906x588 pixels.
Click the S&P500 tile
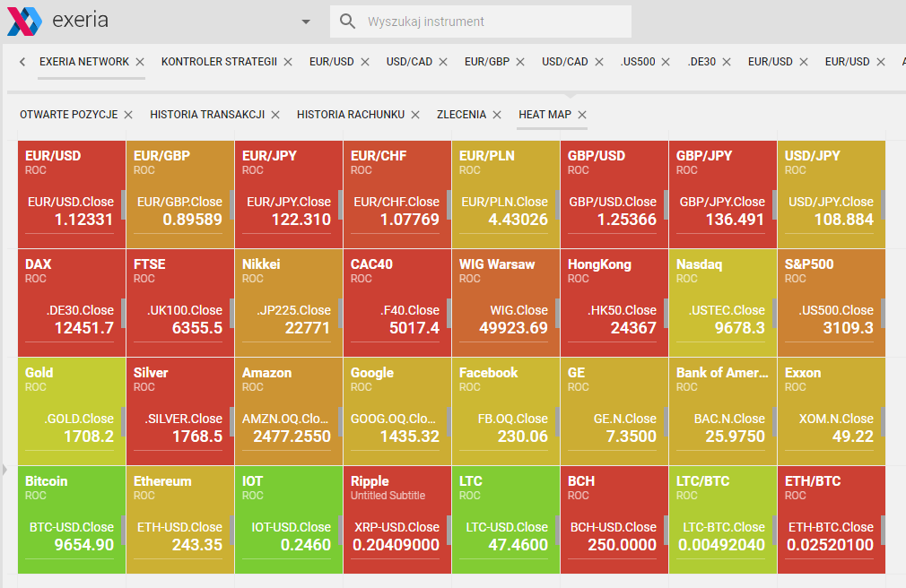pyautogui.click(x=832, y=303)
